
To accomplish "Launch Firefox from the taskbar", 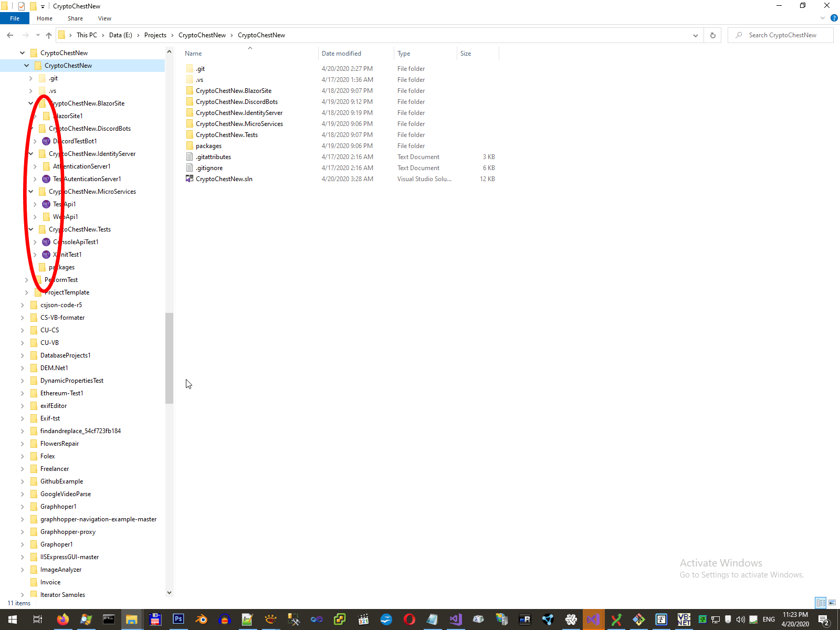I will [x=62, y=619].
